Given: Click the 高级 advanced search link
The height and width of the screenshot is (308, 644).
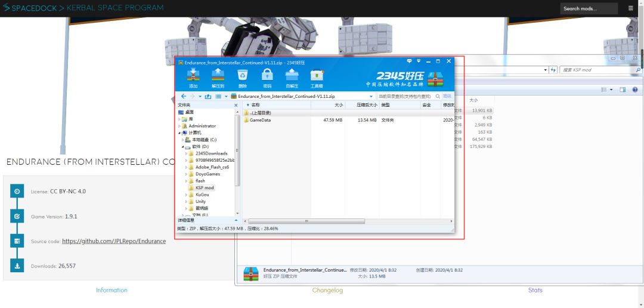Looking at the screenshot, I should [x=447, y=96].
